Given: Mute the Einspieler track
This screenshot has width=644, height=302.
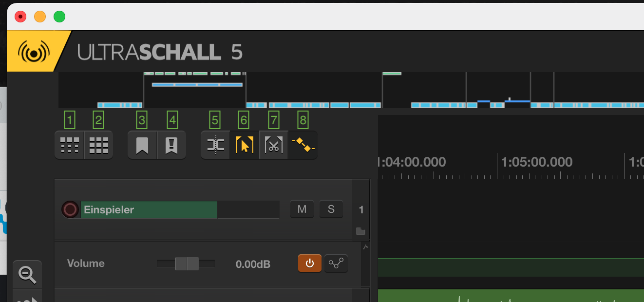Looking at the screenshot, I should pyautogui.click(x=302, y=209).
